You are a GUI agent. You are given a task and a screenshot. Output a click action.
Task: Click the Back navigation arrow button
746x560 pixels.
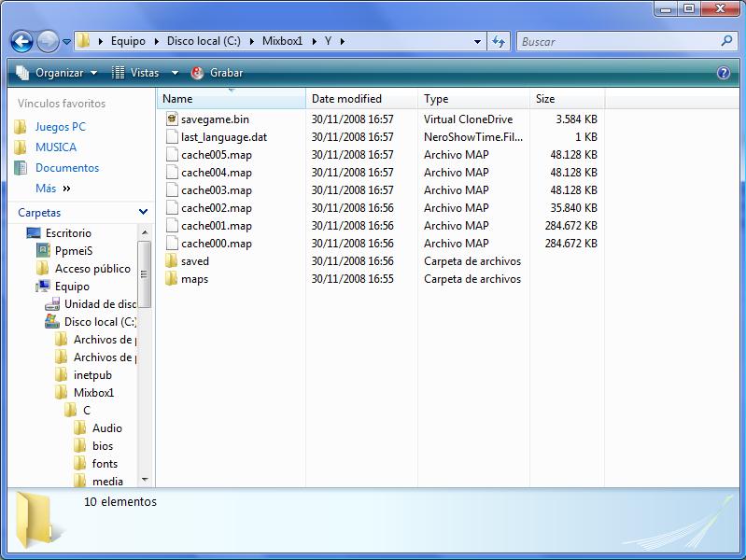[x=22, y=42]
